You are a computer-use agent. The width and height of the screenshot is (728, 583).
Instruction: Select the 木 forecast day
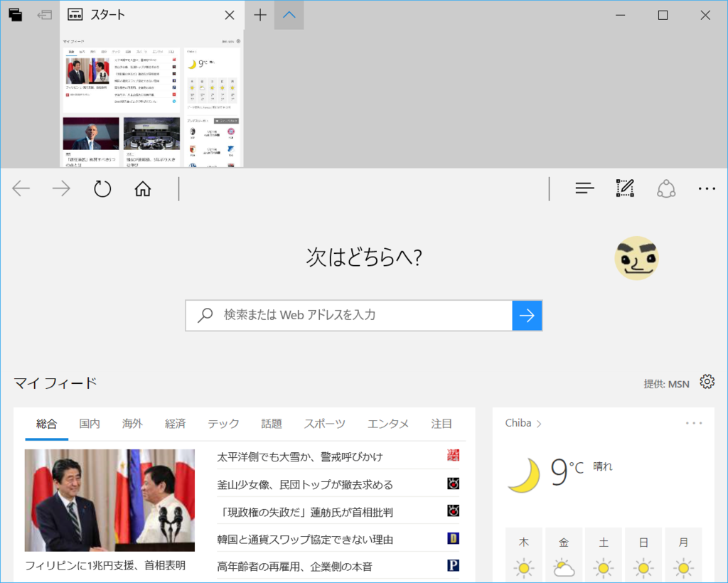pos(524,555)
